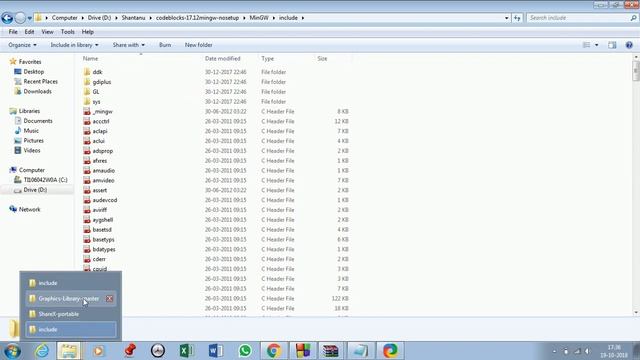This screenshot has height=360, width=640.
Task: Open Pictures library
Action: (x=33, y=140)
